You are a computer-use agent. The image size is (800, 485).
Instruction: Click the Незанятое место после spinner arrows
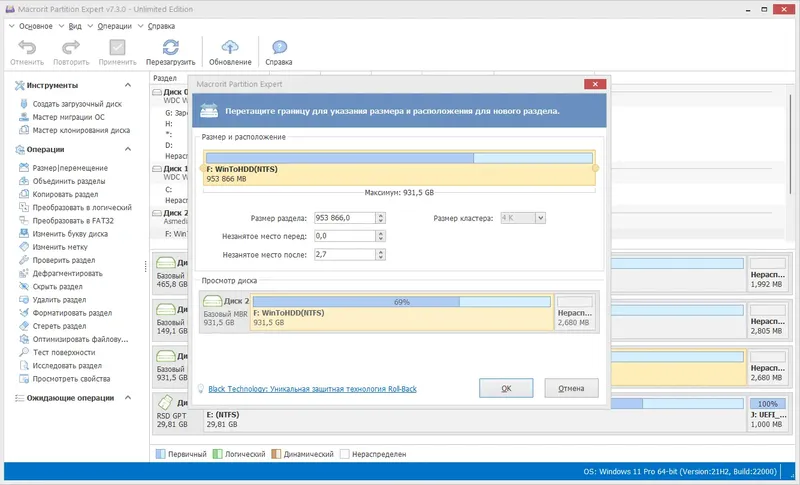(x=381, y=254)
